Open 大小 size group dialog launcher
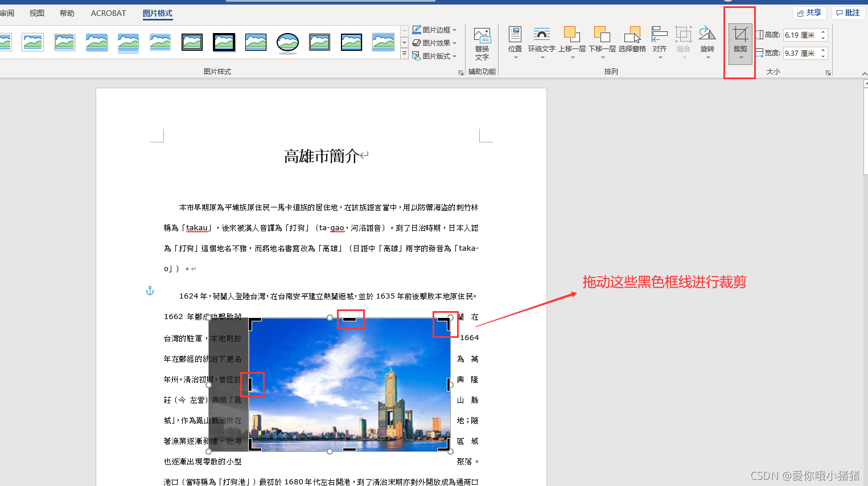This screenshot has width=868, height=486. (828, 73)
